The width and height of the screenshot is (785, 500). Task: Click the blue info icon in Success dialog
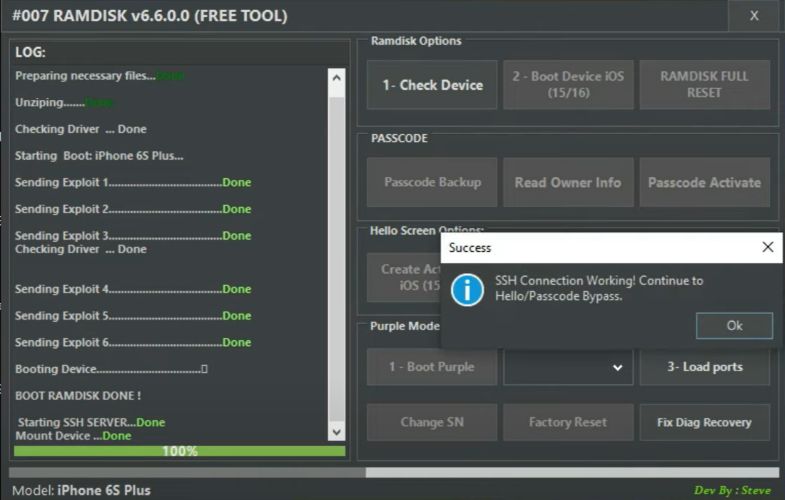pos(467,289)
